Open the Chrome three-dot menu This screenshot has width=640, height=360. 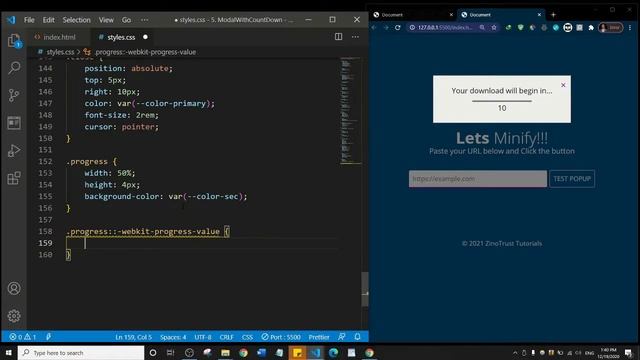point(630,27)
